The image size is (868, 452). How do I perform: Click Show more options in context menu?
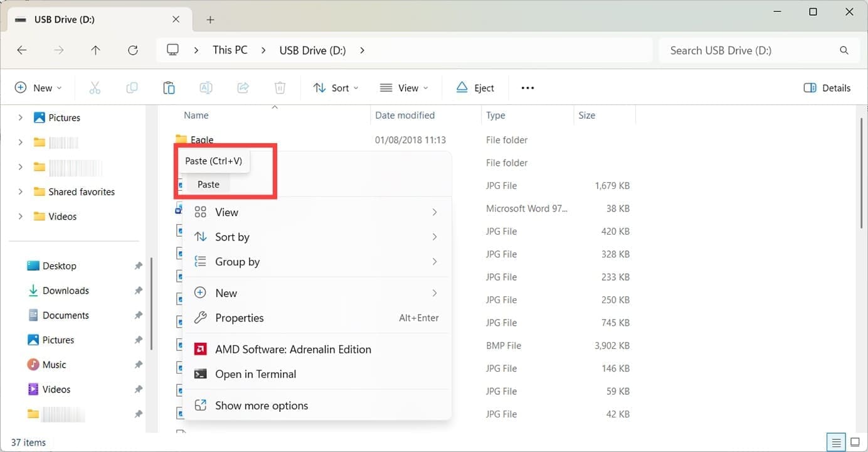(317, 406)
